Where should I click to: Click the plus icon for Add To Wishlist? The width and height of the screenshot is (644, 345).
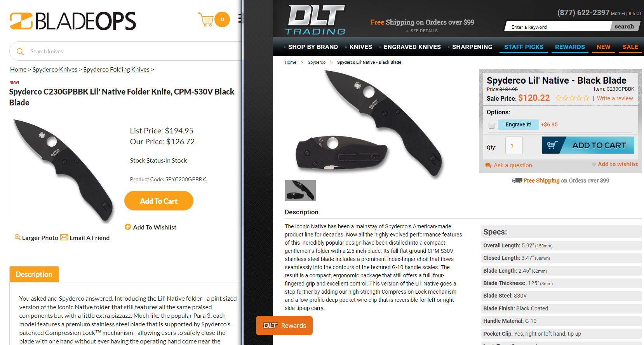point(128,227)
